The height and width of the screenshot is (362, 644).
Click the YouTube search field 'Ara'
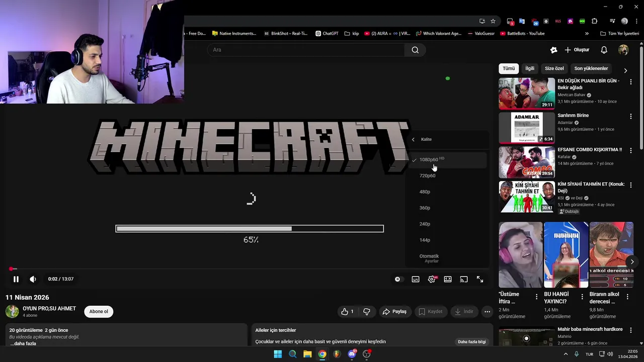(x=305, y=50)
